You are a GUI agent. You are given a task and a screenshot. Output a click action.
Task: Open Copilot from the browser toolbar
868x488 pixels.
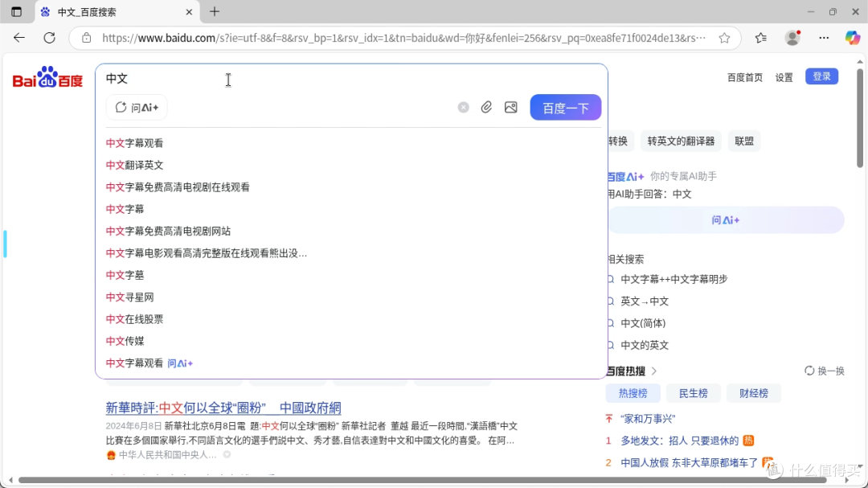coord(853,37)
